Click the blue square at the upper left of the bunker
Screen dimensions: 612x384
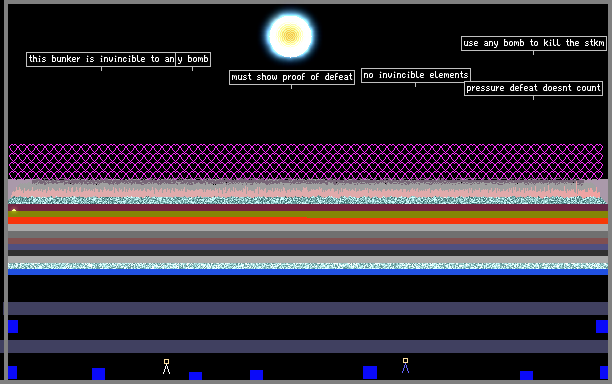[x=13, y=326]
